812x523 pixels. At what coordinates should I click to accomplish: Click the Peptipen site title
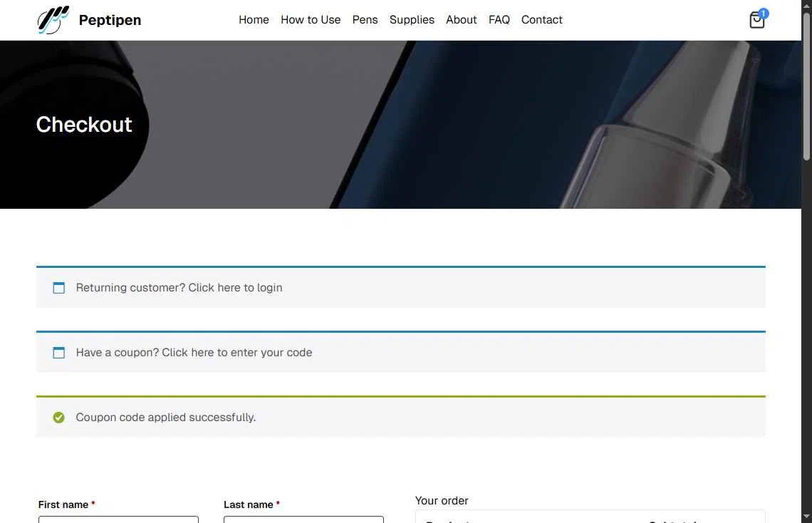[x=110, y=20]
